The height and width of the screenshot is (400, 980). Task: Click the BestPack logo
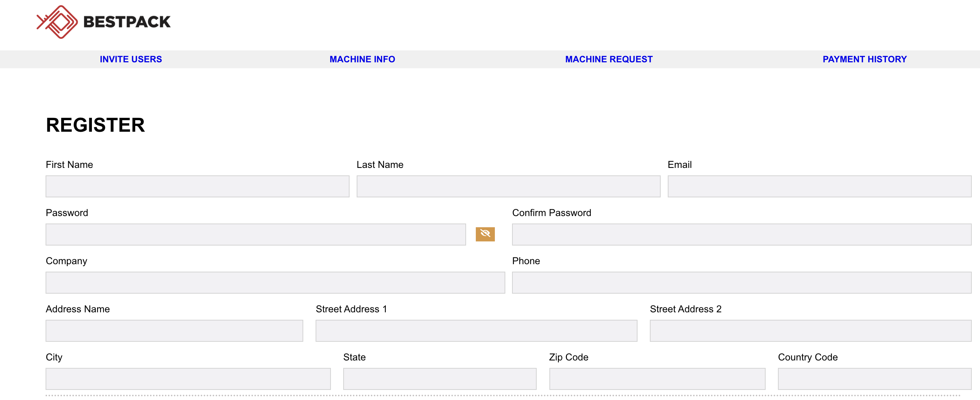103,22
